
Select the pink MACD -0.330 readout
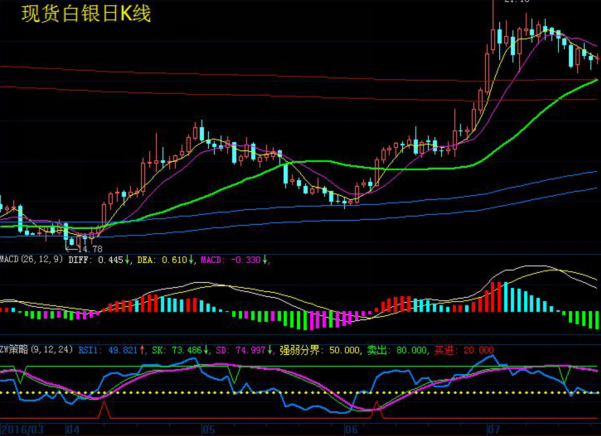click(x=234, y=259)
